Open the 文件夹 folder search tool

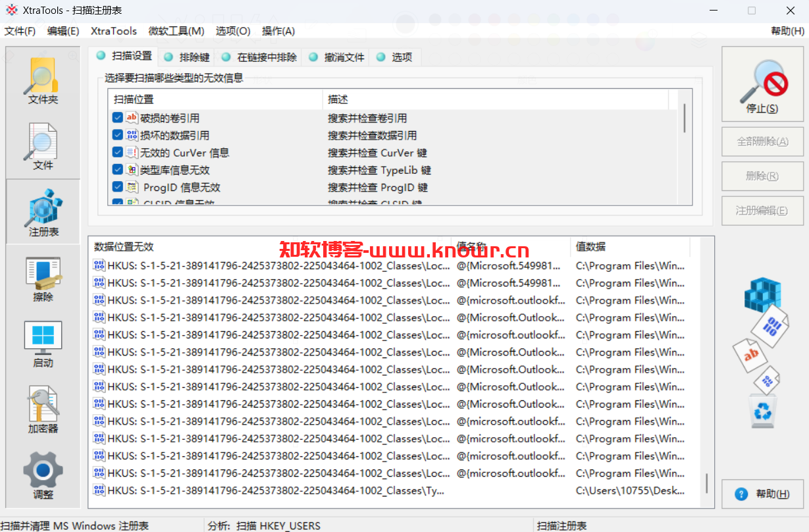43,80
